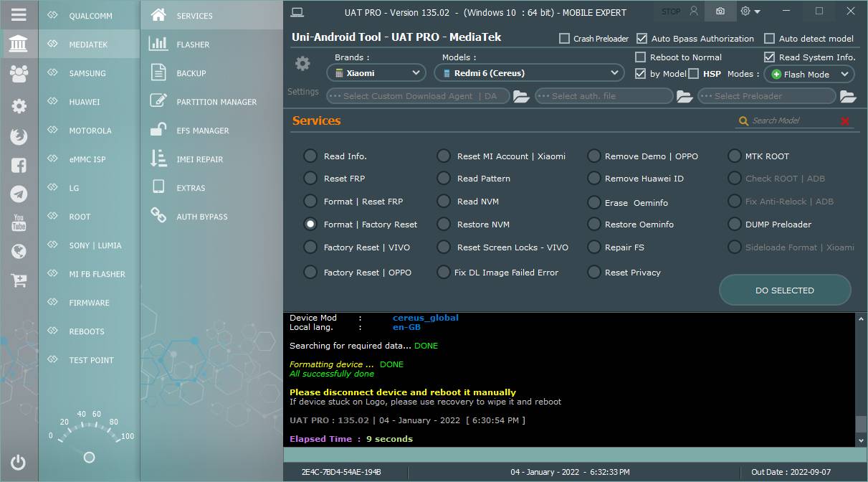Image resolution: width=868 pixels, height=482 pixels.
Task: Click the DO SELECTED button
Action: (x=785, y=290)
